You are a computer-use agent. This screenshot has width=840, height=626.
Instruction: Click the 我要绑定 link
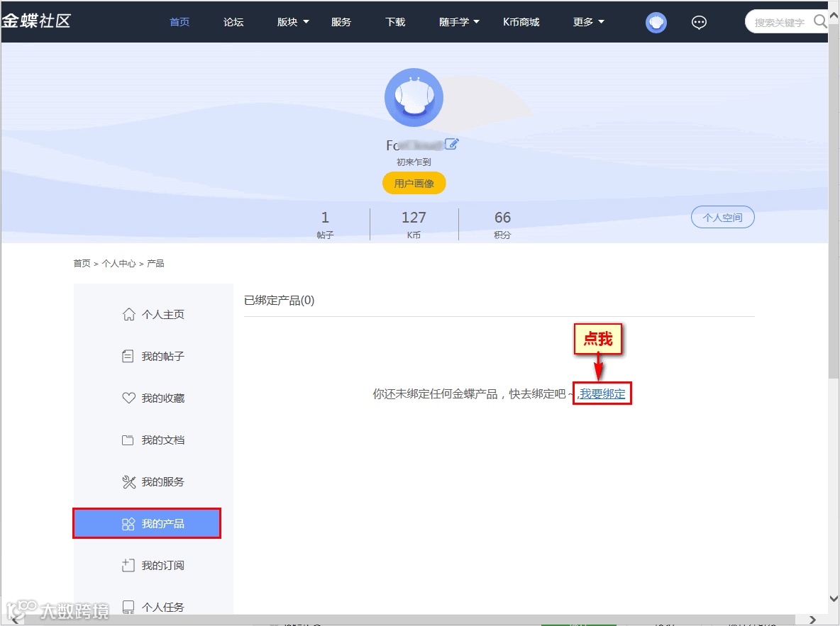pos(602,393)
